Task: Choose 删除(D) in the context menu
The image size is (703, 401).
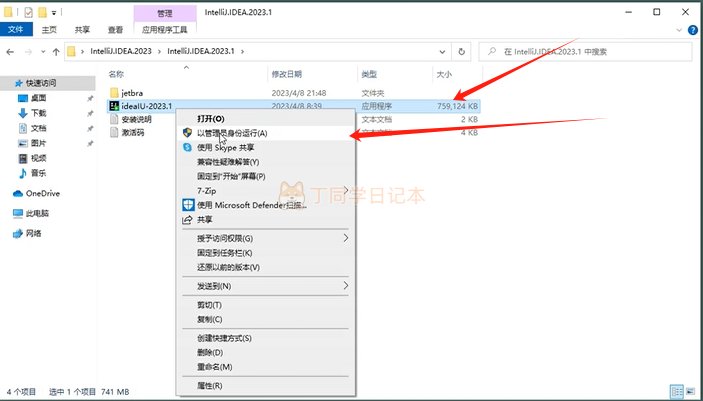Action: 265,353
